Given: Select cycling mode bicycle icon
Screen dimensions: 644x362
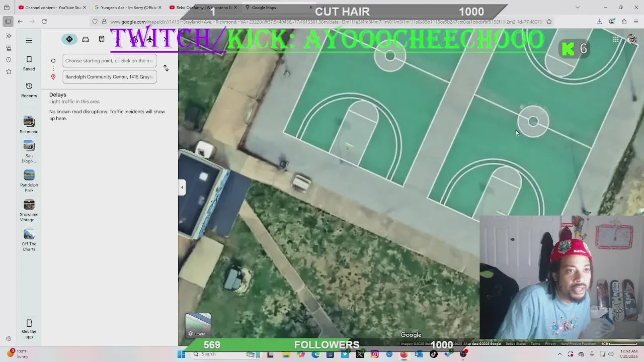Looking at the screenshot, I should click(134, 40).
